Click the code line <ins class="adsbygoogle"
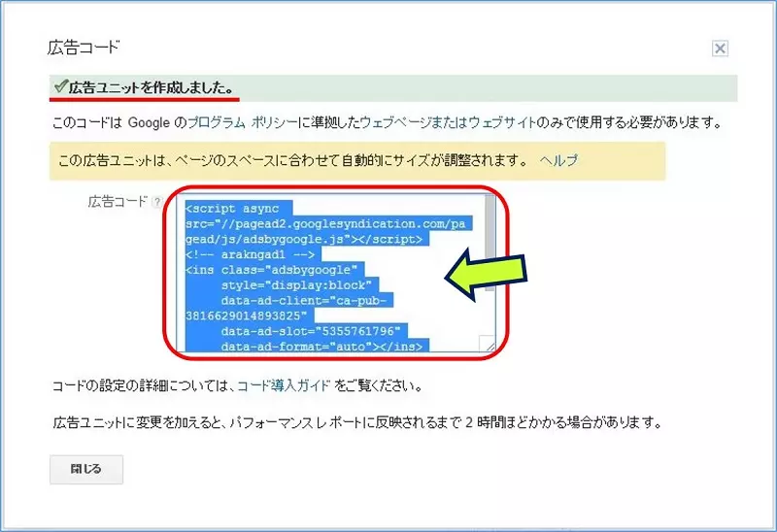 [272, 270]
